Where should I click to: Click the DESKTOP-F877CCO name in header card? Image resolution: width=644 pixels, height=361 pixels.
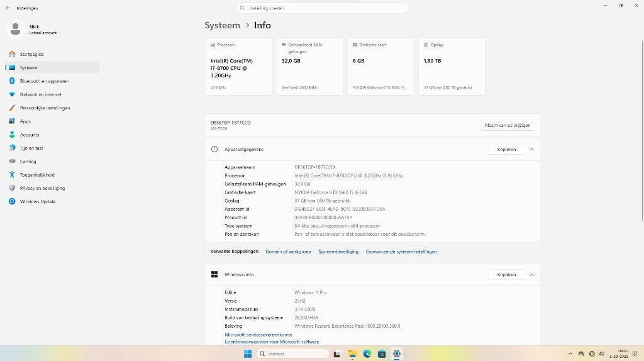pos(230,123)
